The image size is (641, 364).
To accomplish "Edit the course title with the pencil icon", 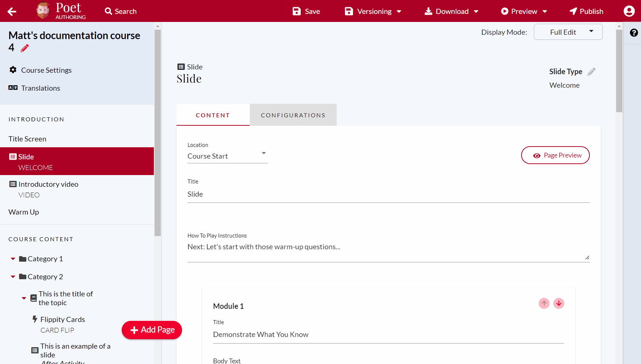I will point(24,48).
